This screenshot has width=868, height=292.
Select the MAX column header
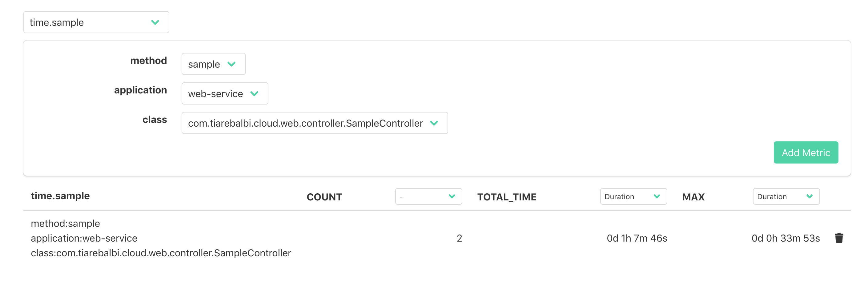[693, 197]
